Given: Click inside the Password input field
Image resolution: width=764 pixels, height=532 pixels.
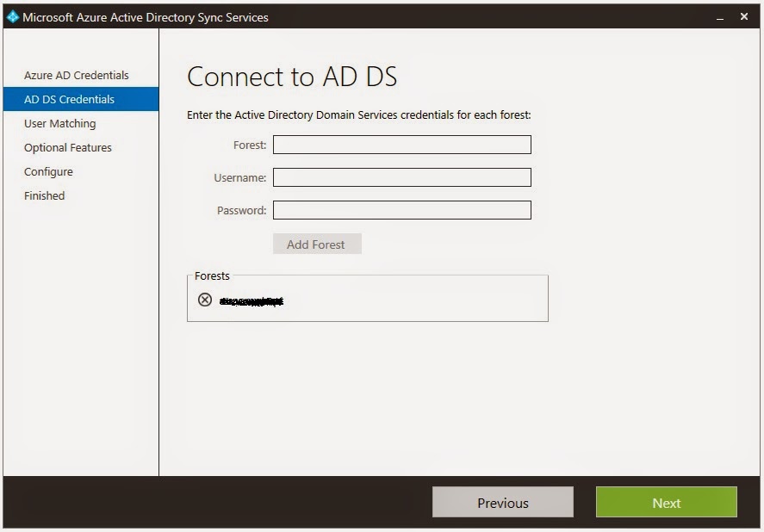Looking at the screenshot, I should tap(401, 209).
